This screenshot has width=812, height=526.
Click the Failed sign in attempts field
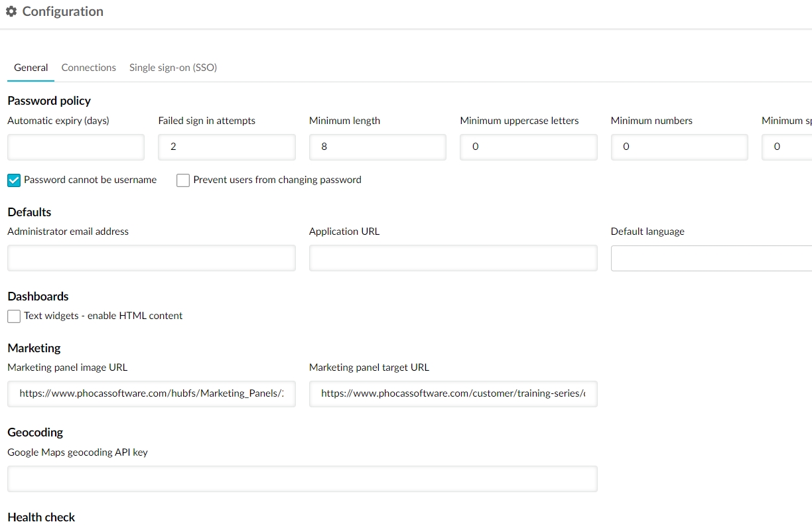[x=226, y=147]
